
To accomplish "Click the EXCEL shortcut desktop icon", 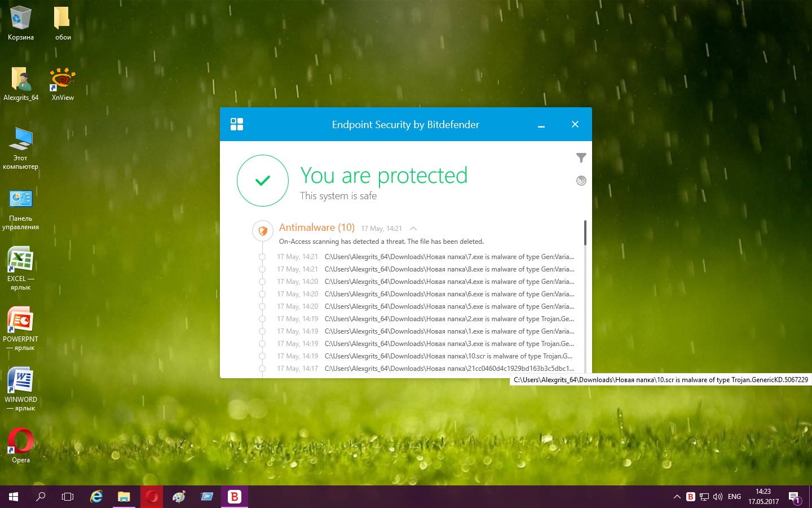I will coord(21,269).
